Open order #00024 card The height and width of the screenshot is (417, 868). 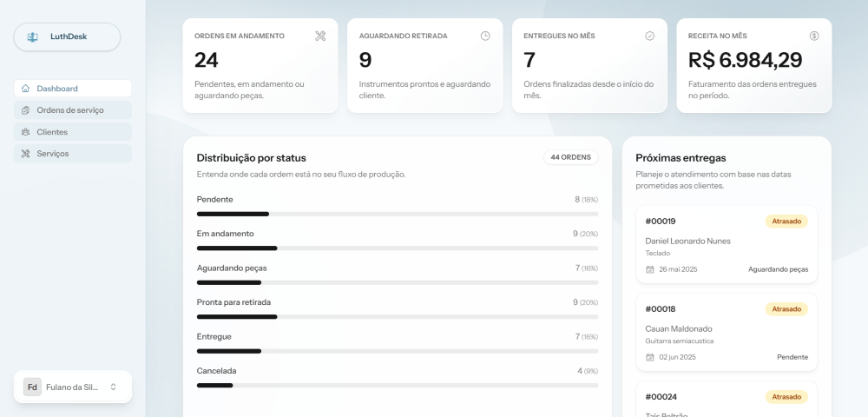(727, 400)
